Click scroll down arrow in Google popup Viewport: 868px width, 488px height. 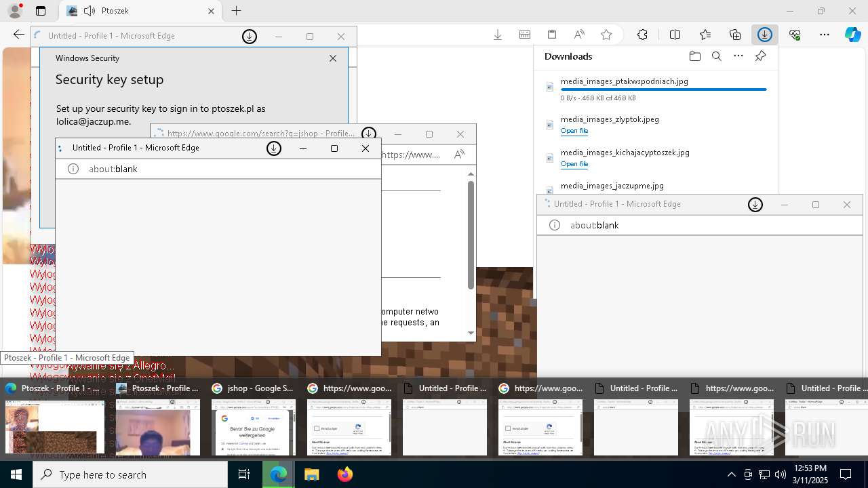coord(471,333)
